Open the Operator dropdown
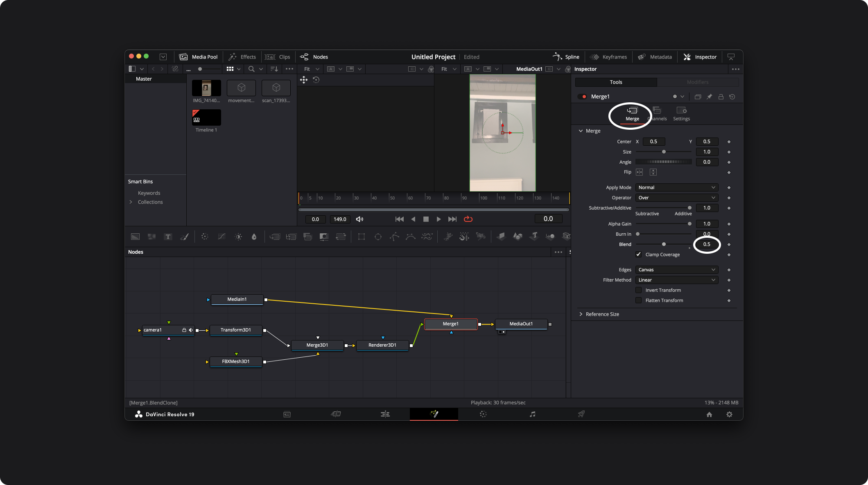868x485 pixels. 676,198
